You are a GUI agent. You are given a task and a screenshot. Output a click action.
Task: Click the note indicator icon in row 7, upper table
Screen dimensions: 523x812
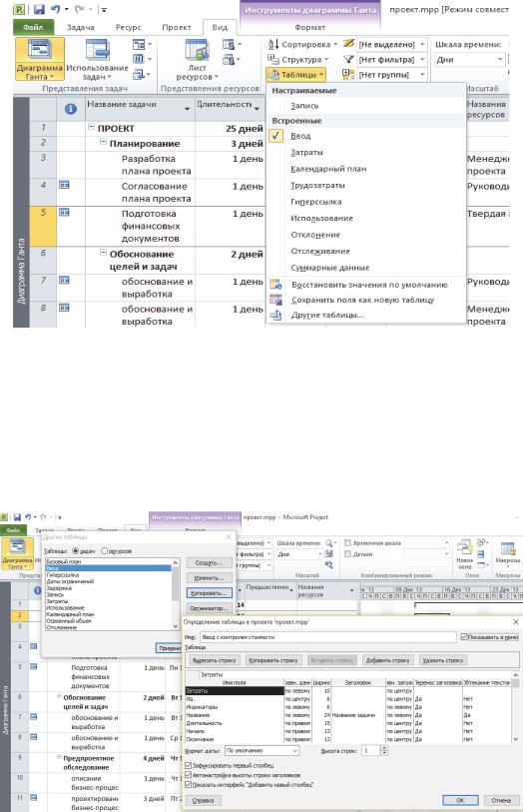pos(64,281)
